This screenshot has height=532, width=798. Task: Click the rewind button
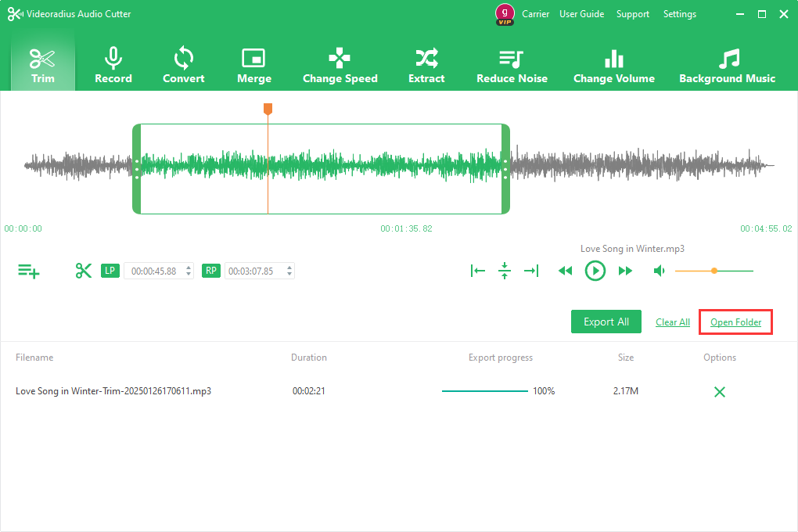(x=565, y=271)
